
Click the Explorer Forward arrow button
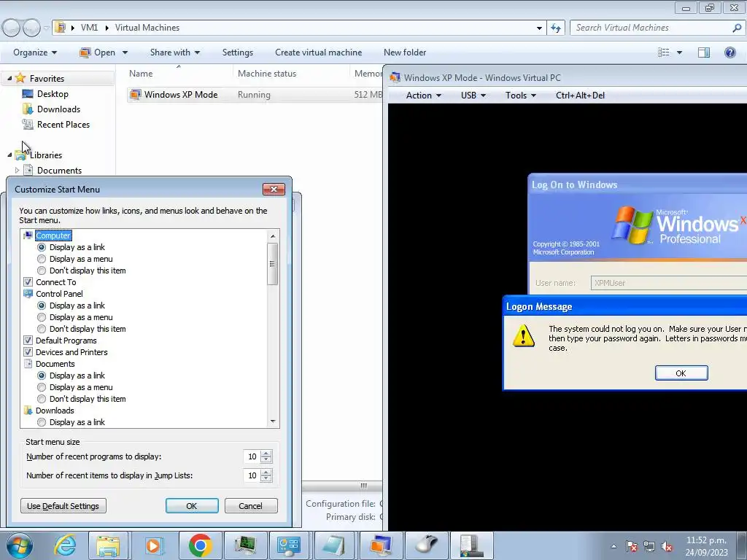(31, 28)
